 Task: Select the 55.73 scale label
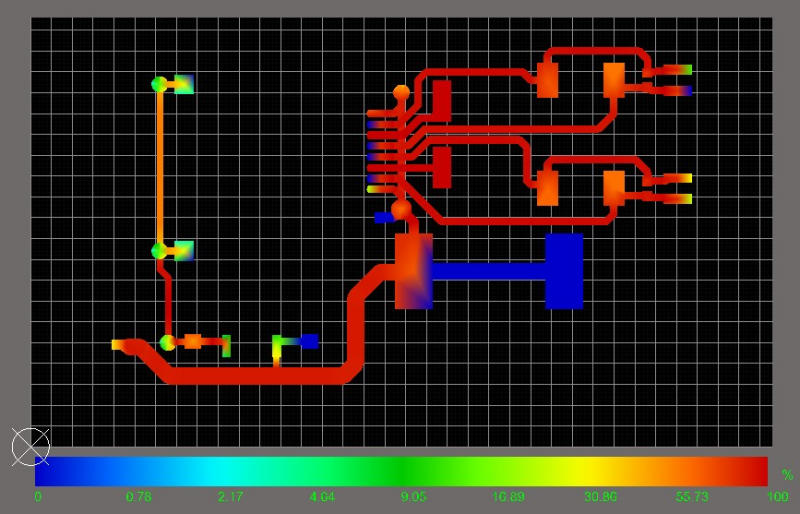click(x=692, y=497)
